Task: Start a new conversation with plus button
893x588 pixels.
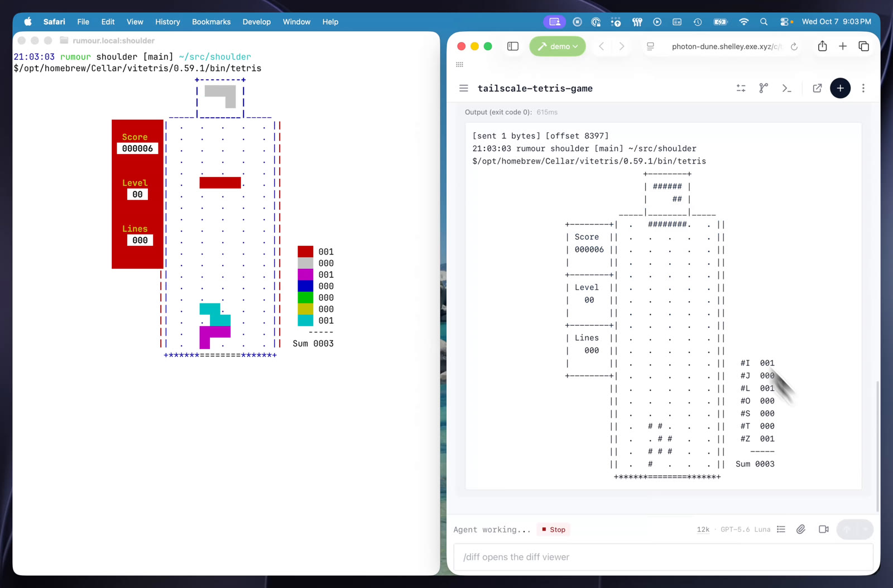Action: pos(840,88)
